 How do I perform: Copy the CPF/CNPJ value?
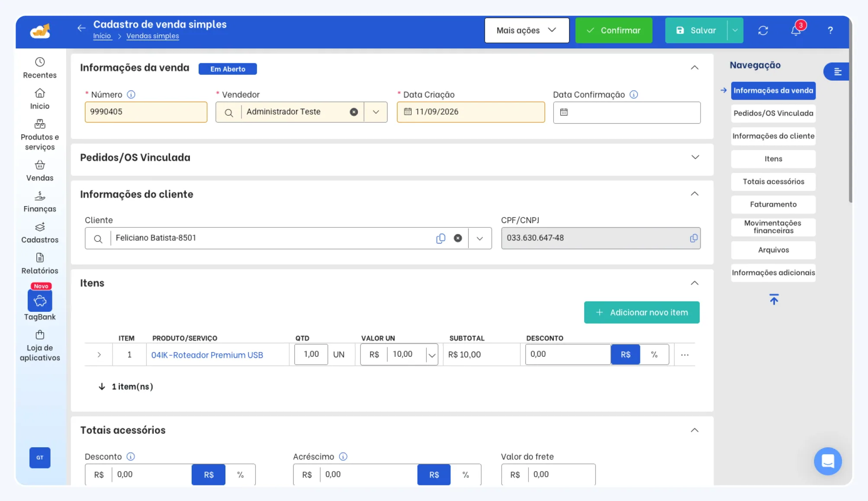coord(693,238)
